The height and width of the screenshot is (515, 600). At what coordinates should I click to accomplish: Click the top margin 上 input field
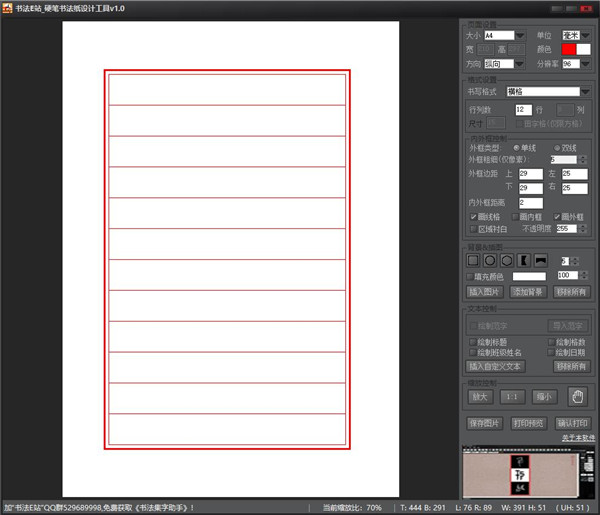pyautogui.click(x=531, y=174)
